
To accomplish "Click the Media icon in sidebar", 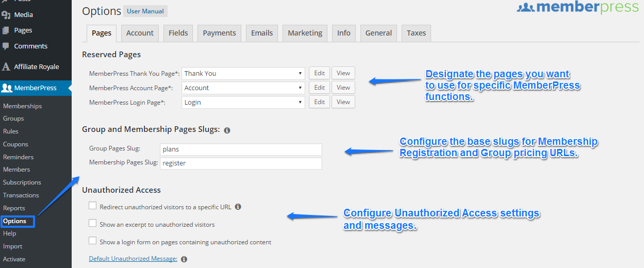I will (6, 15).
